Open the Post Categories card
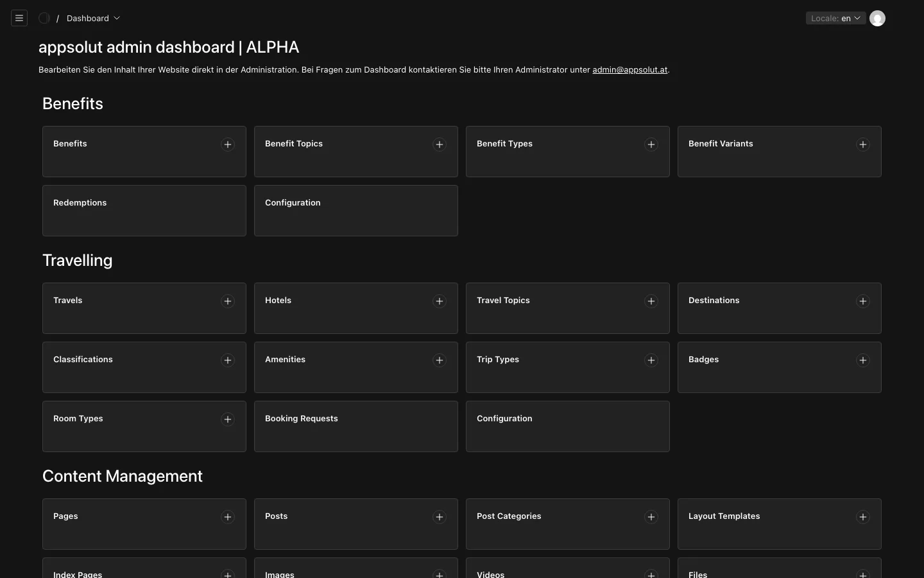 pyautogui.click(x=568, y=524)
